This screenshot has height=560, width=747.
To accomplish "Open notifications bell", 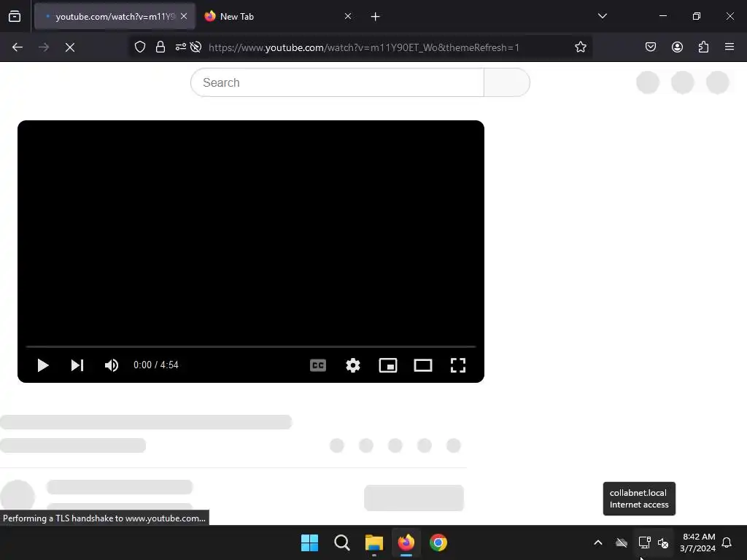I will [x=727, y=542].
